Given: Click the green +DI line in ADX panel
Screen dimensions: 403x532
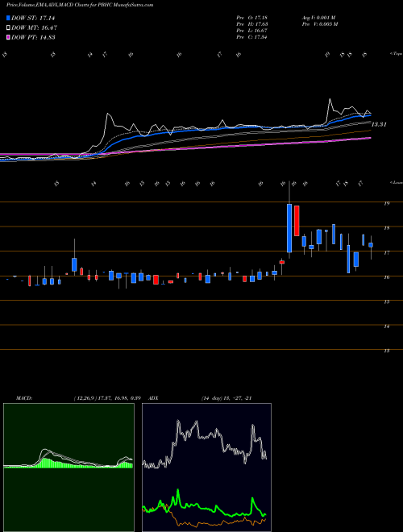Looking at the screenshot, I should pyautogui.click(x=204, y=508).
